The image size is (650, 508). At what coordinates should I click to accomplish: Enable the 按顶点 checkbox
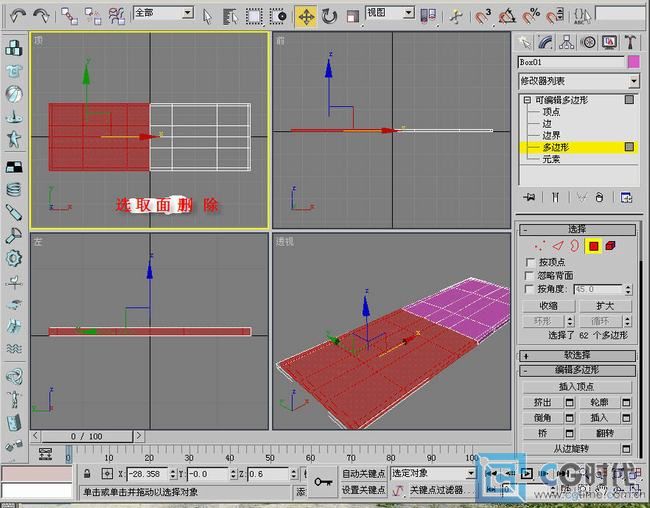click(530, 262)
